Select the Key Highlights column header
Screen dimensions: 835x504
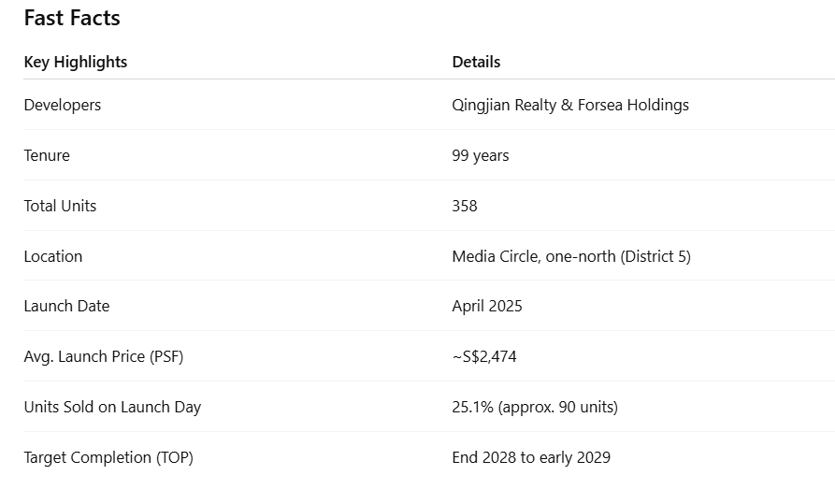point(76,62)
